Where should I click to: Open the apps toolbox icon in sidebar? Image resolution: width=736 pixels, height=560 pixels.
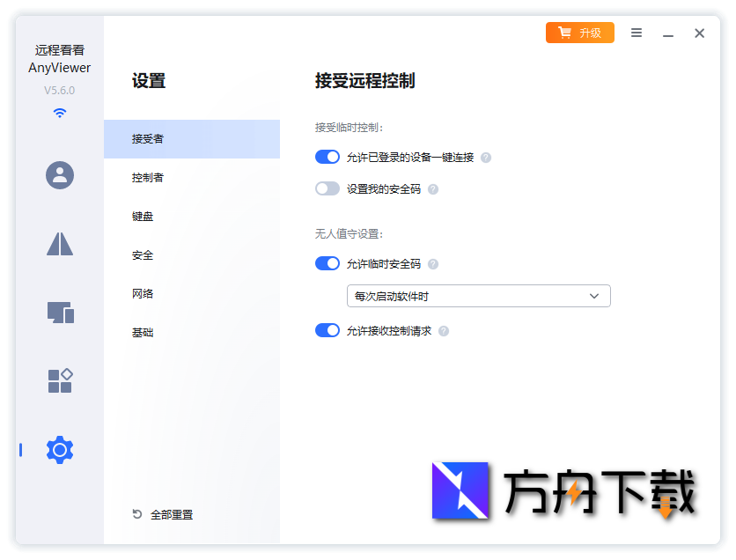(x=59, y=380)
